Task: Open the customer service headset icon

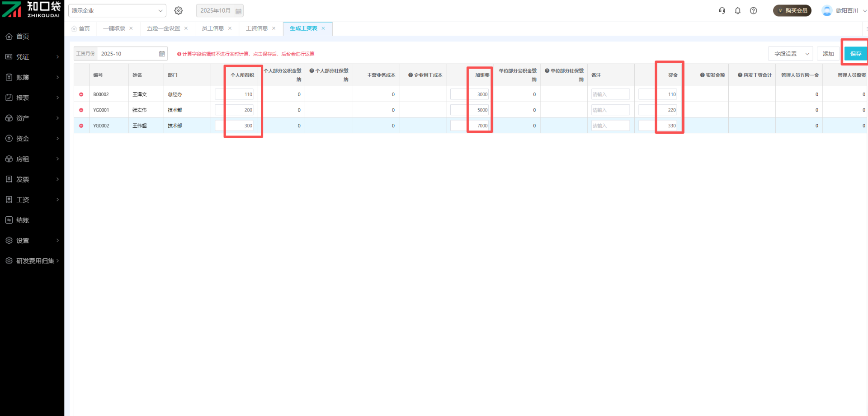Action: click(722, 10)
